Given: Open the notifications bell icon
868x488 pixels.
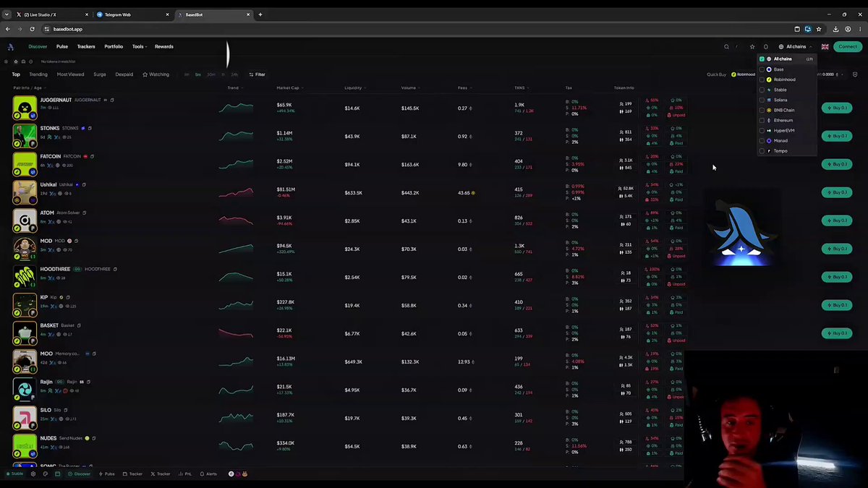Looking at the screenshot, I should [766, 46].
